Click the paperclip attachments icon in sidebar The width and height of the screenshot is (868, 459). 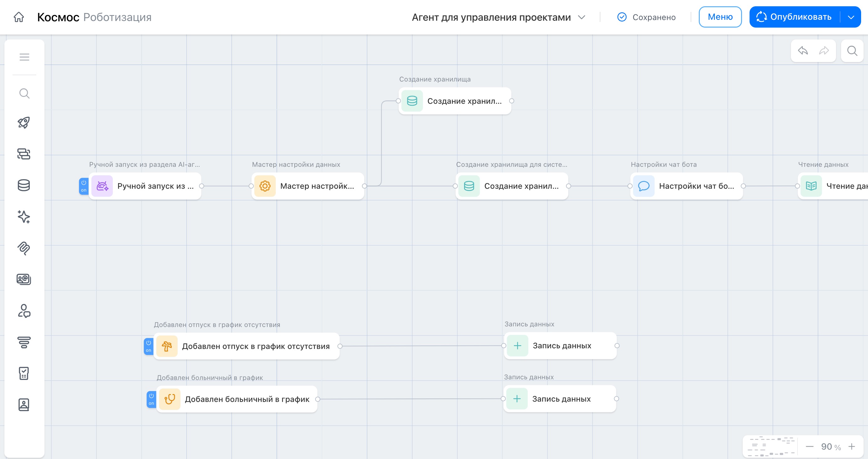click(x=24, y=248)
